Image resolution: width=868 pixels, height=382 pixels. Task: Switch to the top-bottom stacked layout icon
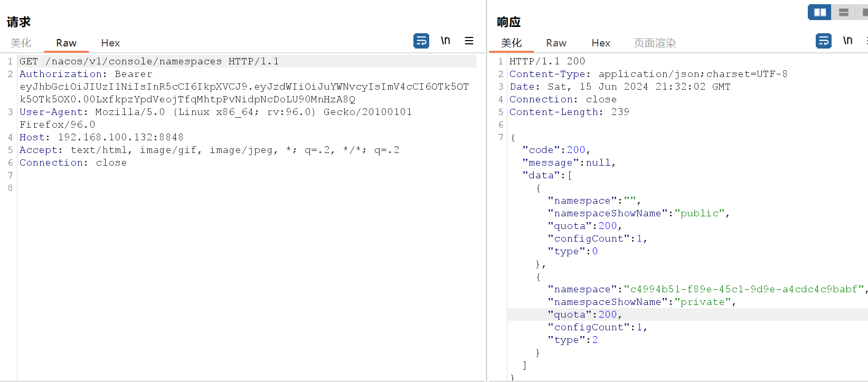point(843,12)
